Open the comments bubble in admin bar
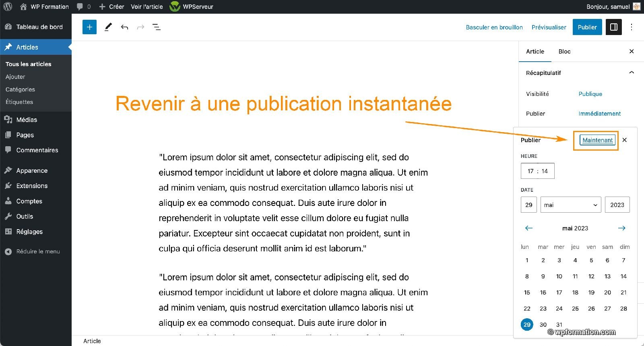644x346 pixels. pos(84,6)
